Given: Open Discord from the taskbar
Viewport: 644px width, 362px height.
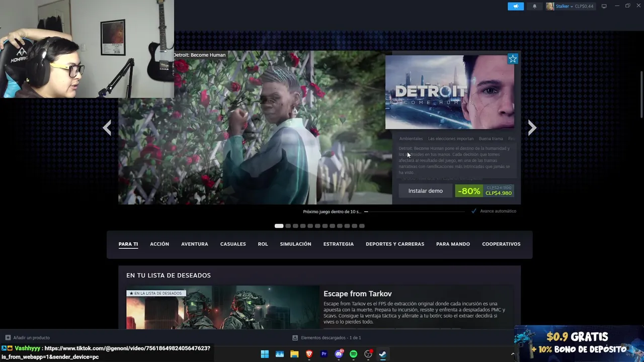Looking at the screenshot, I should 339,354.
